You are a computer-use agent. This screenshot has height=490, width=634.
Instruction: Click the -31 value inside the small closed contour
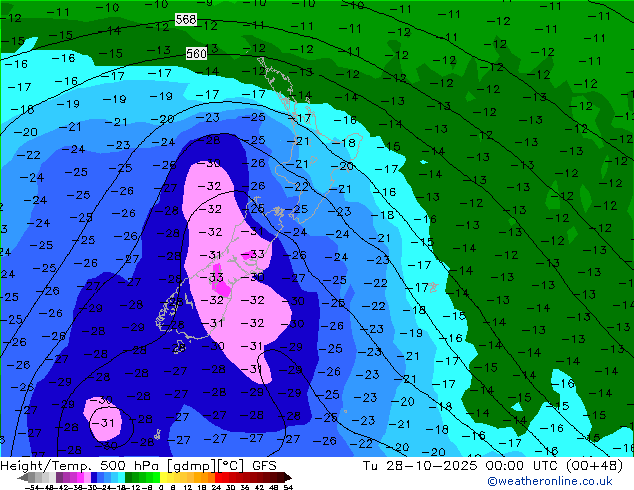pos(104,423)
